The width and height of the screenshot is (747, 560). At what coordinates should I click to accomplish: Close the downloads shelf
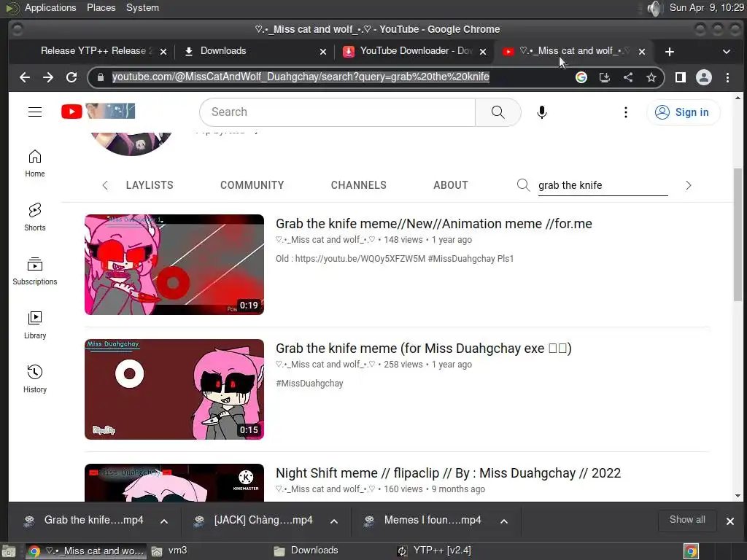tap(729, 521)
